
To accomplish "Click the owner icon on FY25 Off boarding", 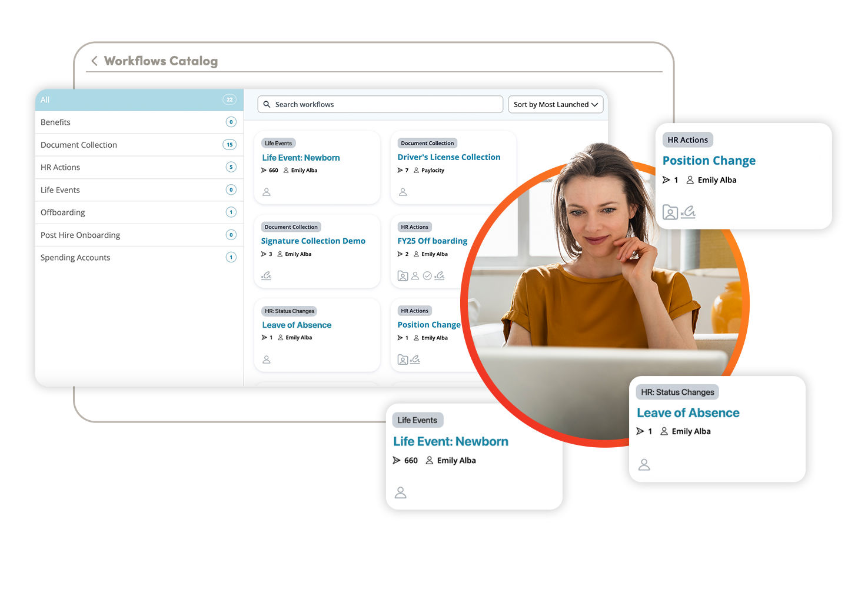I will click(416, 254).
